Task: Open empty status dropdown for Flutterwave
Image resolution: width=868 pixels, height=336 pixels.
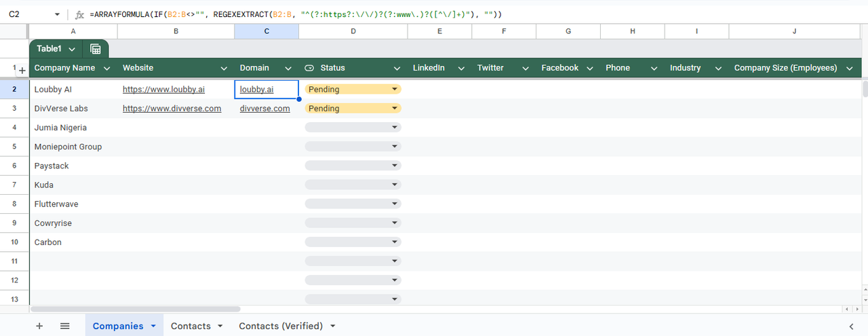Action: [x=353, y=204]
